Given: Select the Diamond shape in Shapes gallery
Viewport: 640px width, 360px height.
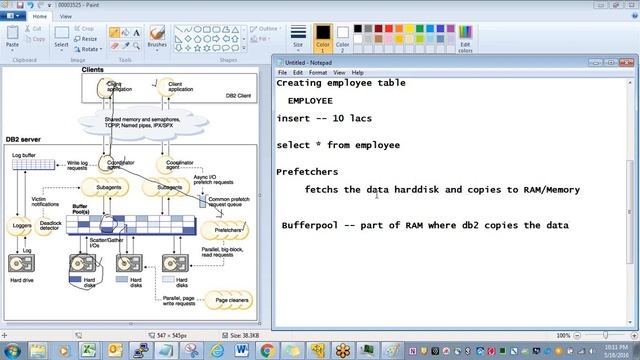Looking at the screenshot, I should click(188, 39).
